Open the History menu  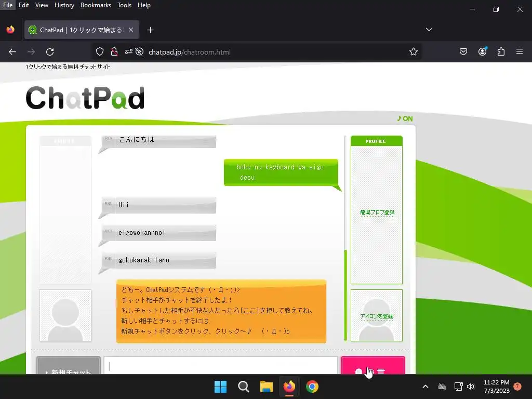tap(64, 5)
